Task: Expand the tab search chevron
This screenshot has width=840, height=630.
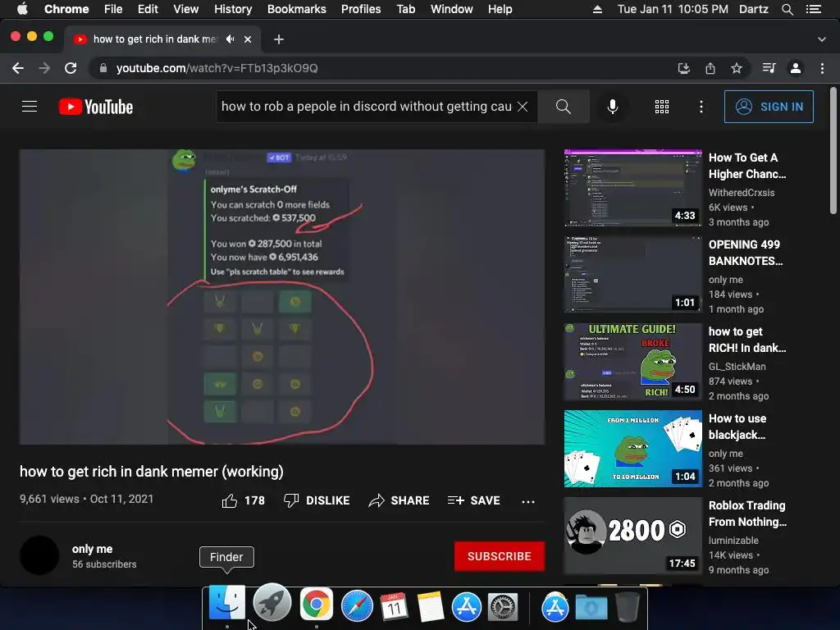Action: [822, 39]
